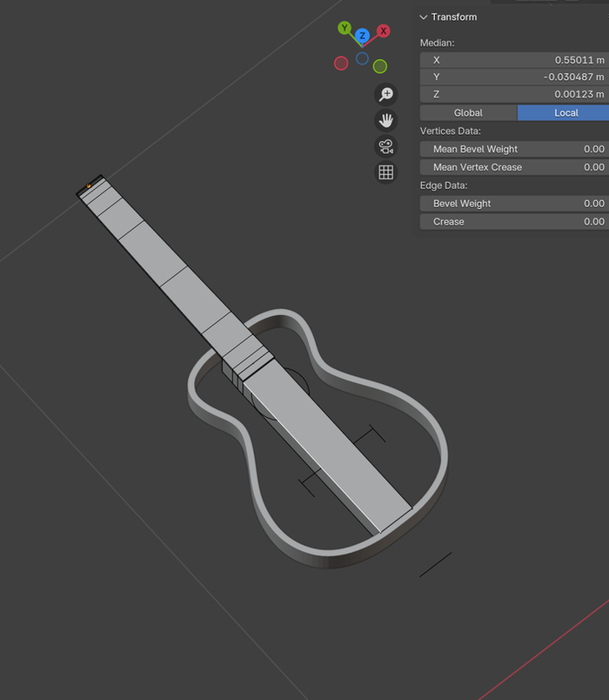Click the green Y axis on gizmo
This screenshot has width=609, height=700.
point(345,29)
